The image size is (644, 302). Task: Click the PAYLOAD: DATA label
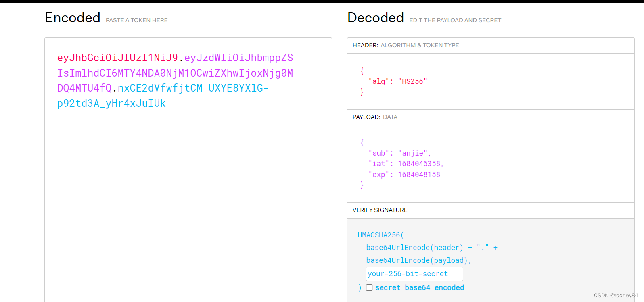click(x=375, y=117)
